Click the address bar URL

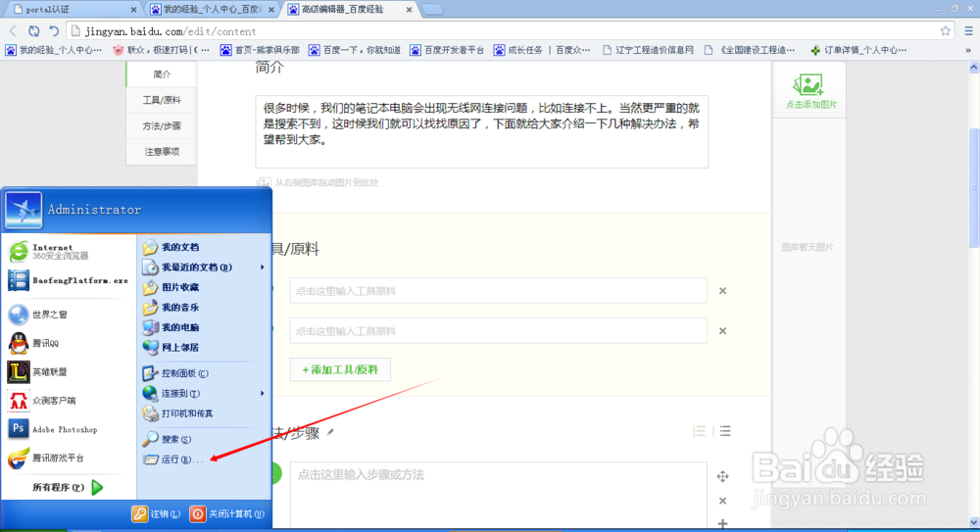pyautogui.click(x=171, y=31)
